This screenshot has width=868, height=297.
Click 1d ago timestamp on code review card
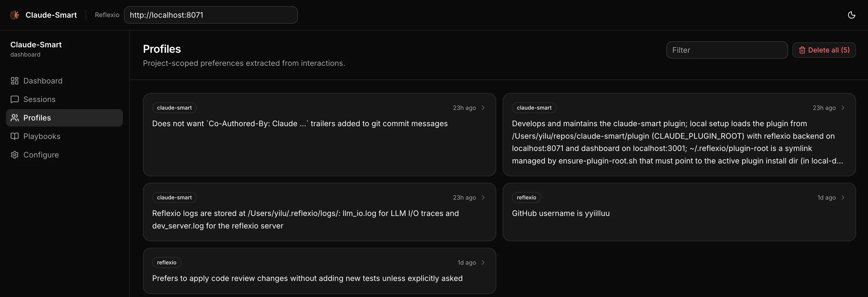[x=467, y=263]
